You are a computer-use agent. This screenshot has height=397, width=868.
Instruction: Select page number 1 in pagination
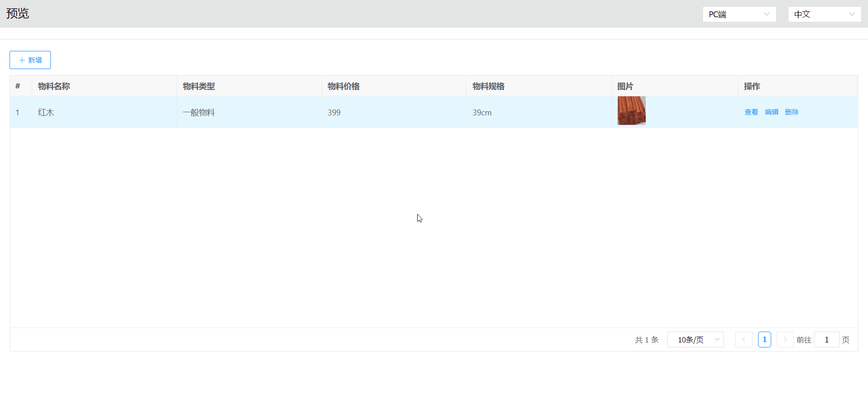click(x=764, y=340)
